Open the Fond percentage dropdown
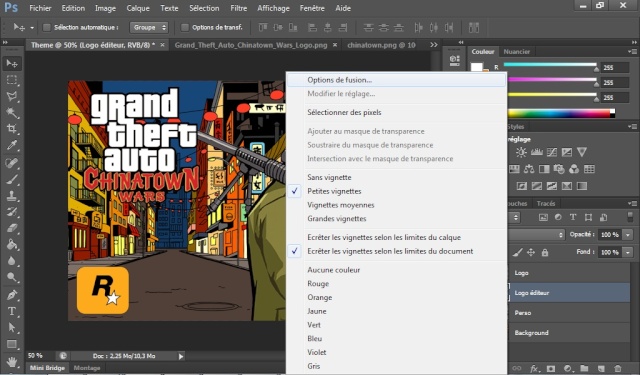The image size is (640, 375). tap(628, 252)
